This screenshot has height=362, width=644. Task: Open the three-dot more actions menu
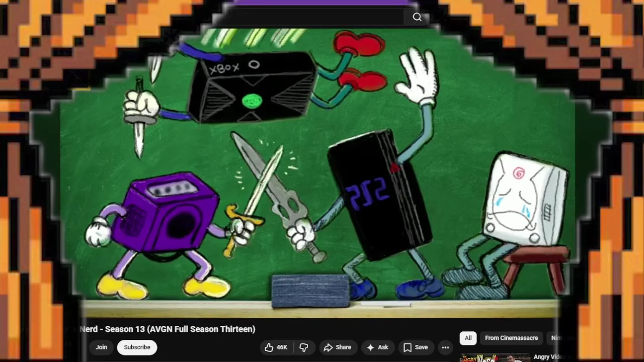click(x=445, y=347)
